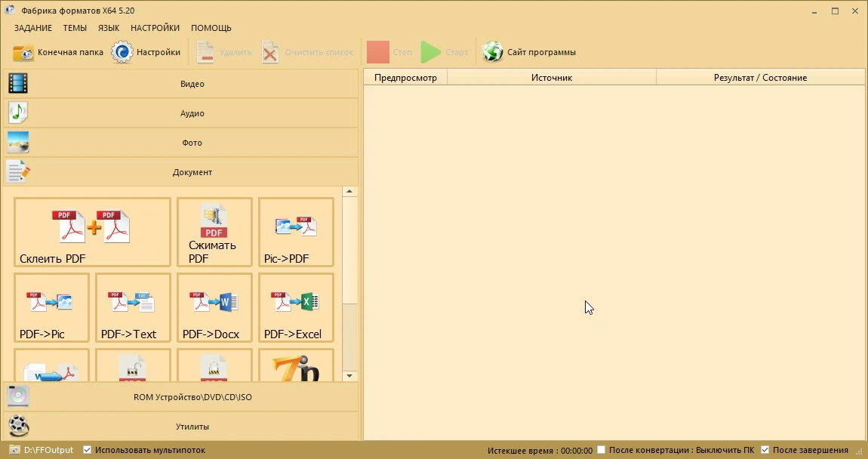Expand the Аудио category
Image resolution: width=868 pixels, height=459 pixels.
pyautogui.click(x=181, y=113)
